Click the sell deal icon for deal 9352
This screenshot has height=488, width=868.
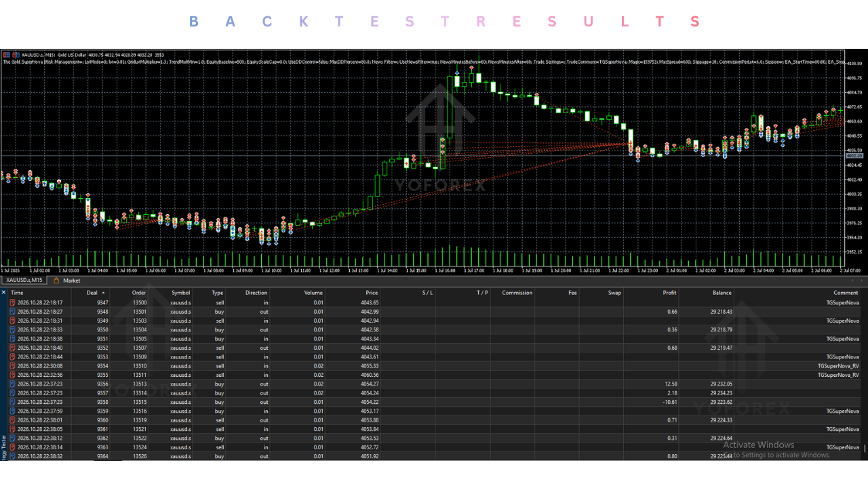[12, 348]
